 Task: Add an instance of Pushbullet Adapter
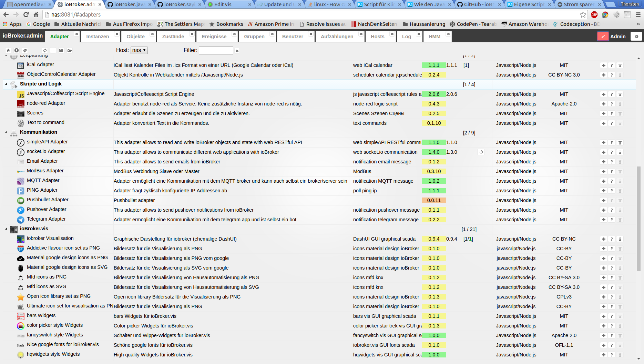604,200
